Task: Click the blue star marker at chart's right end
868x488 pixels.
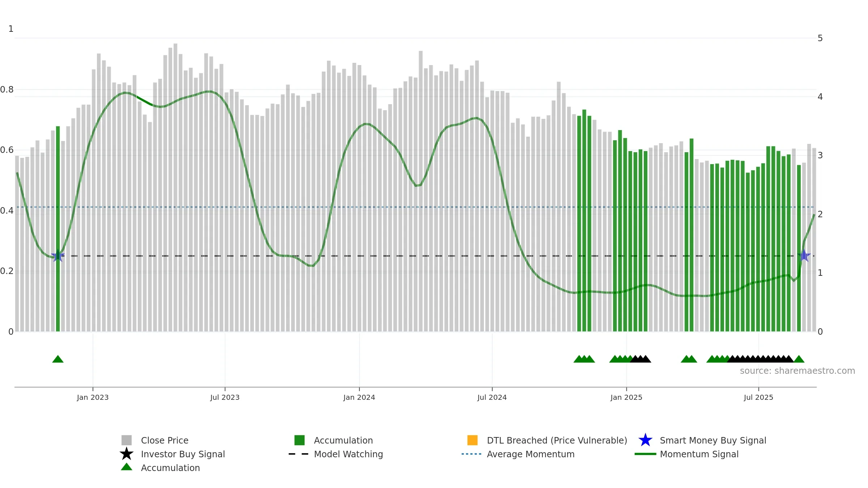Action: point(804,256)
